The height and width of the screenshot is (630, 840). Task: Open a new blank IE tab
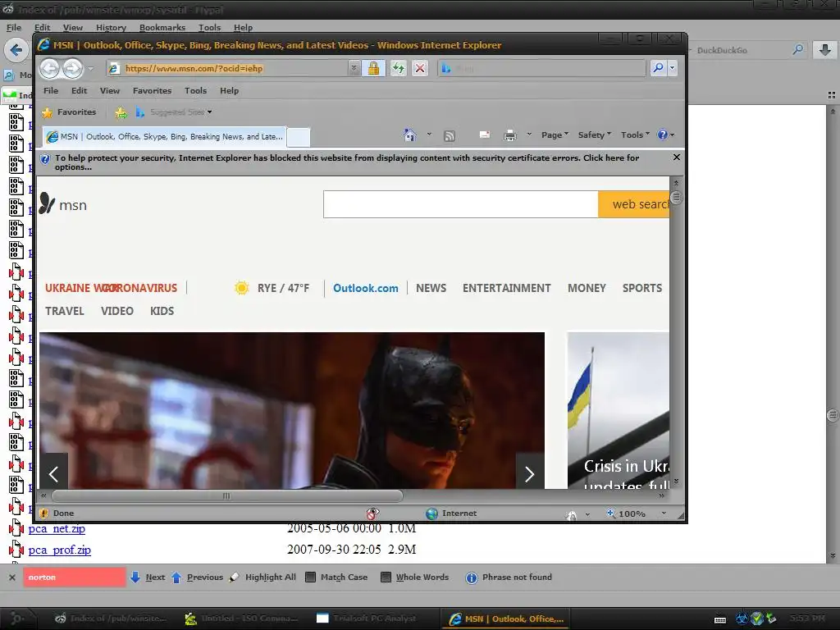pos(299,137)
